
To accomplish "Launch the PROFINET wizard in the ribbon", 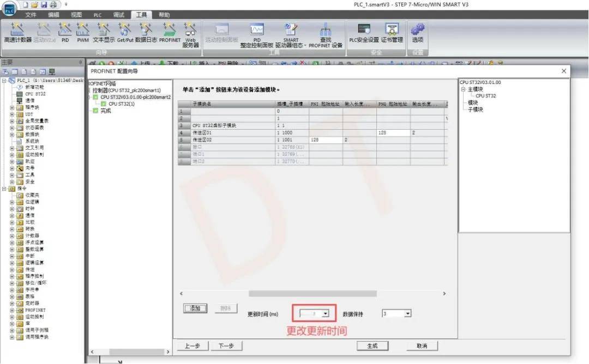I will [170, 33].
